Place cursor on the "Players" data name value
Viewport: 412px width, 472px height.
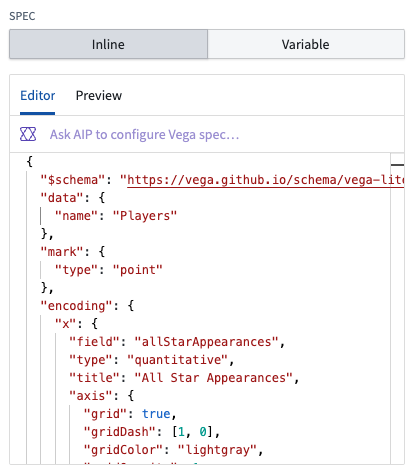click(145, 216)
